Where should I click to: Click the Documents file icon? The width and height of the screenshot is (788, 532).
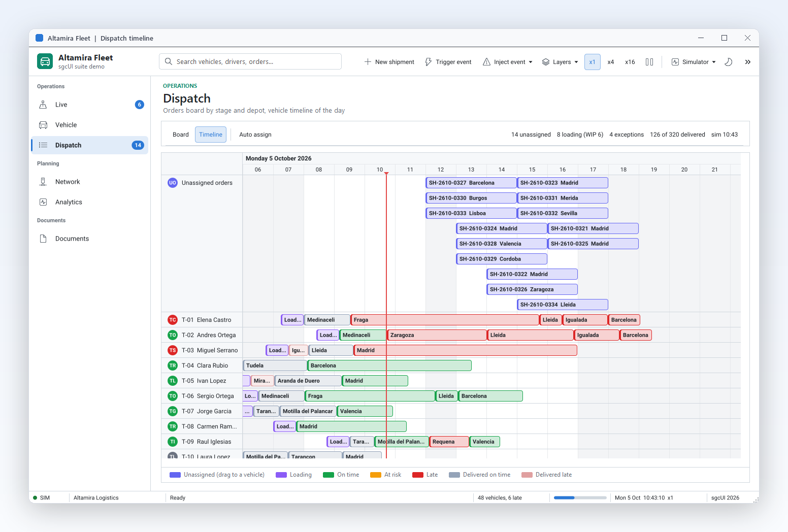43,239
